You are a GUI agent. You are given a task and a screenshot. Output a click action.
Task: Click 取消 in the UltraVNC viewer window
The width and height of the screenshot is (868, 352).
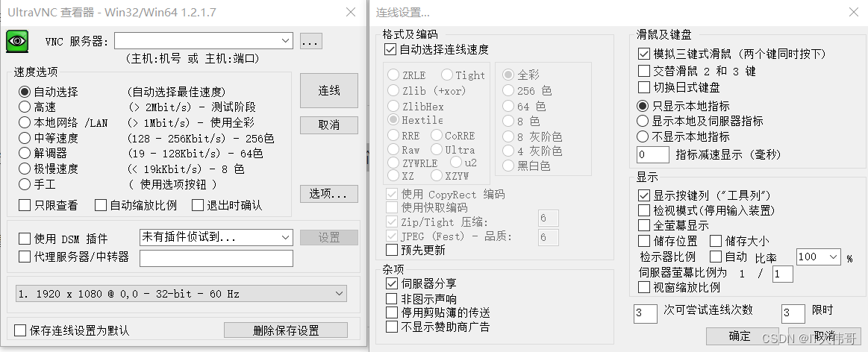click(329, 125)
